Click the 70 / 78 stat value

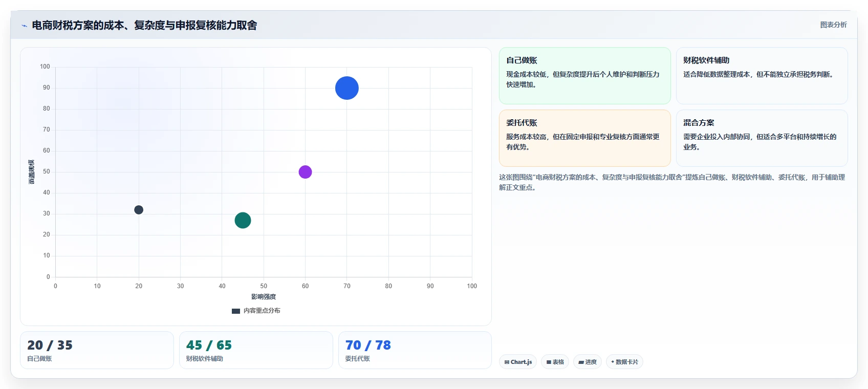coord(368,345)
